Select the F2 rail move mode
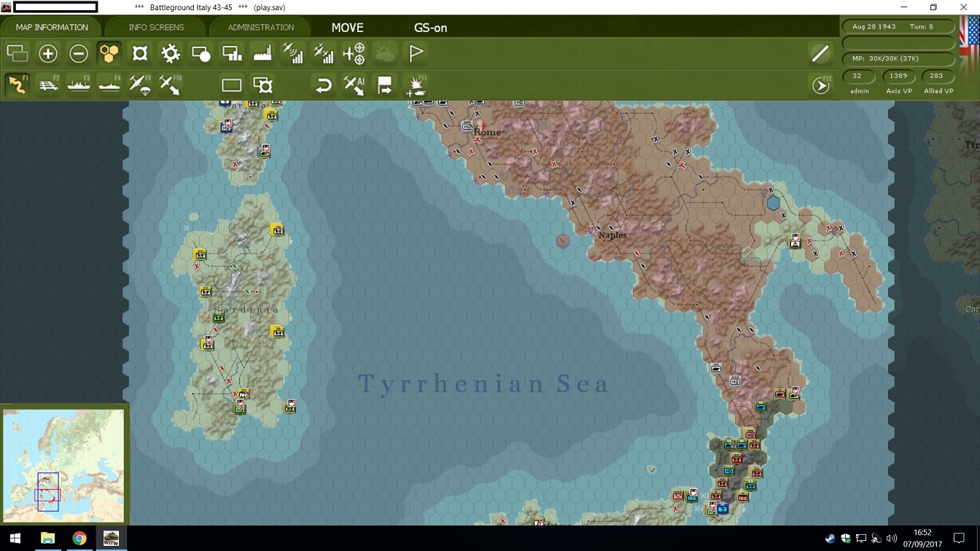 coord(48,85)
